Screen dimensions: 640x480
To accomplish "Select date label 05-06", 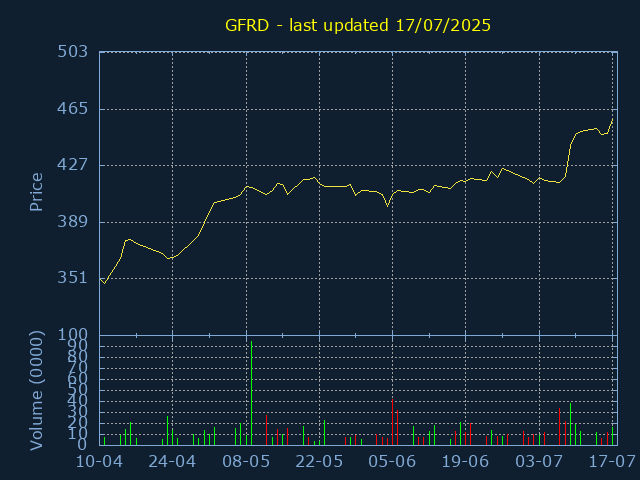I will [392, 462].
